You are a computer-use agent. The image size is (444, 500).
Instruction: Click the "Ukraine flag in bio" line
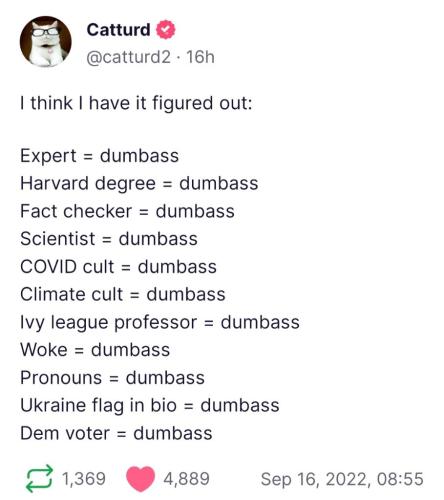150,406
